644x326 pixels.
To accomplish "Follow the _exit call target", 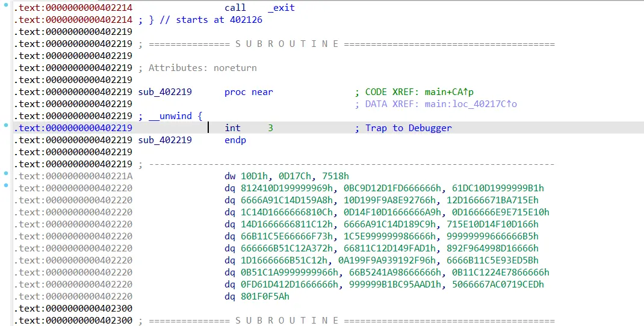I will pos(281,8).
